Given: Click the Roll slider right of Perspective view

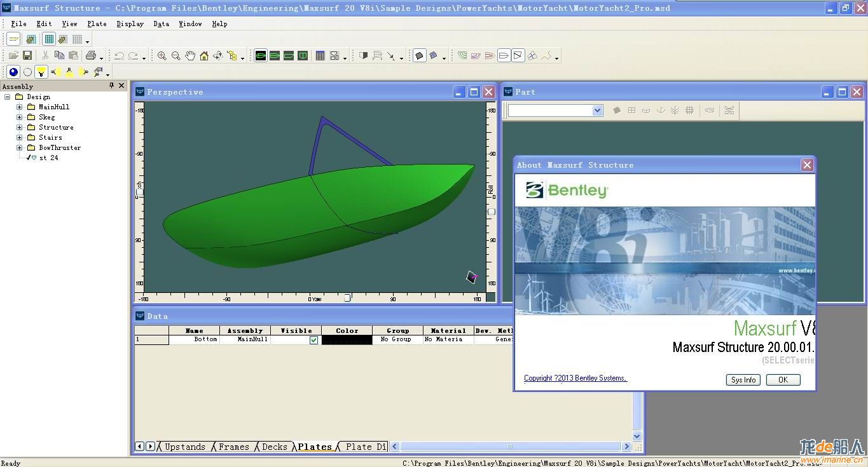Looking at the screenshot, I should coord(491,212).
